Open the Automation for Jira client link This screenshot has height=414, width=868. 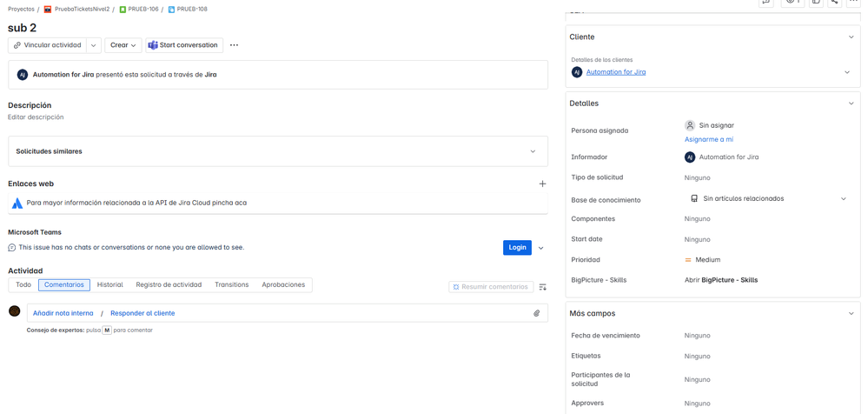tap(616, 72)
